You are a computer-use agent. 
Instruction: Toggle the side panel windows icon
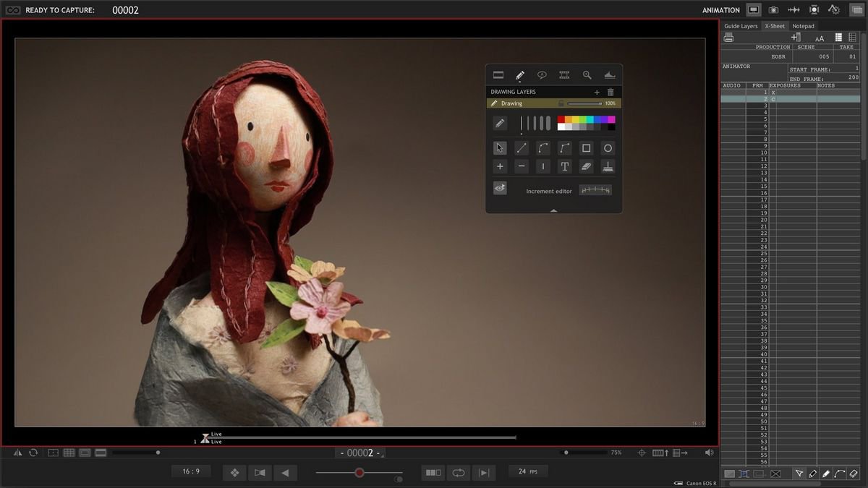(856, 10)
